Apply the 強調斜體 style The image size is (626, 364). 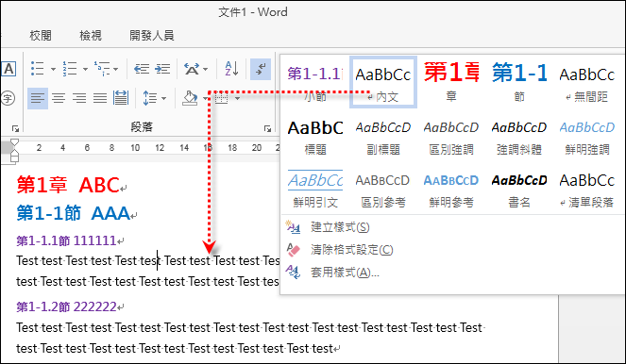tap(519, 137)
